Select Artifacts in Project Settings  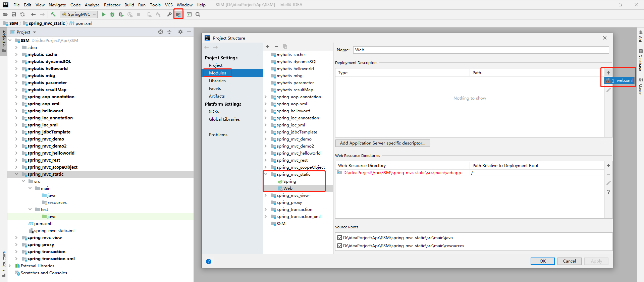[217, 96]
